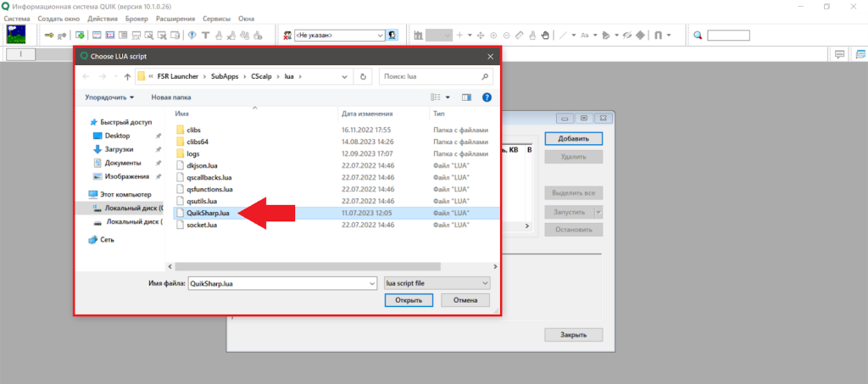Click the crossed-out eye hide icon
Viewport: 868px width, 384px height.
click(626, 35)
